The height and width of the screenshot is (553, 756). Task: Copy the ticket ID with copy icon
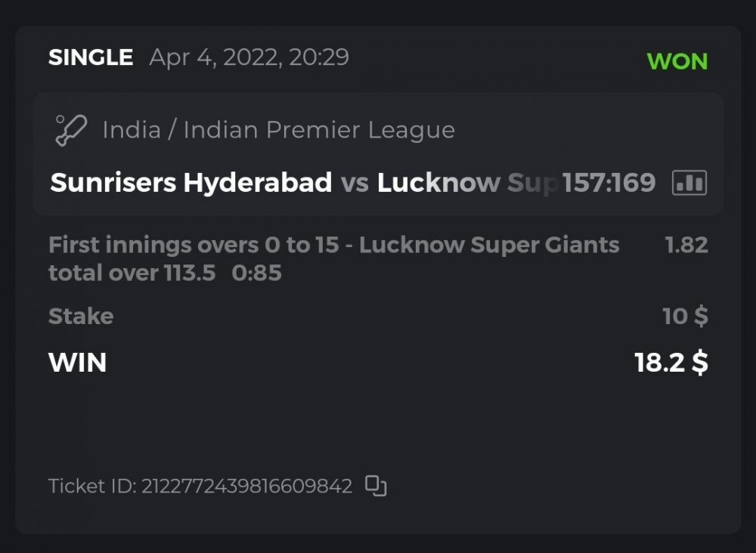click(376, 486)
